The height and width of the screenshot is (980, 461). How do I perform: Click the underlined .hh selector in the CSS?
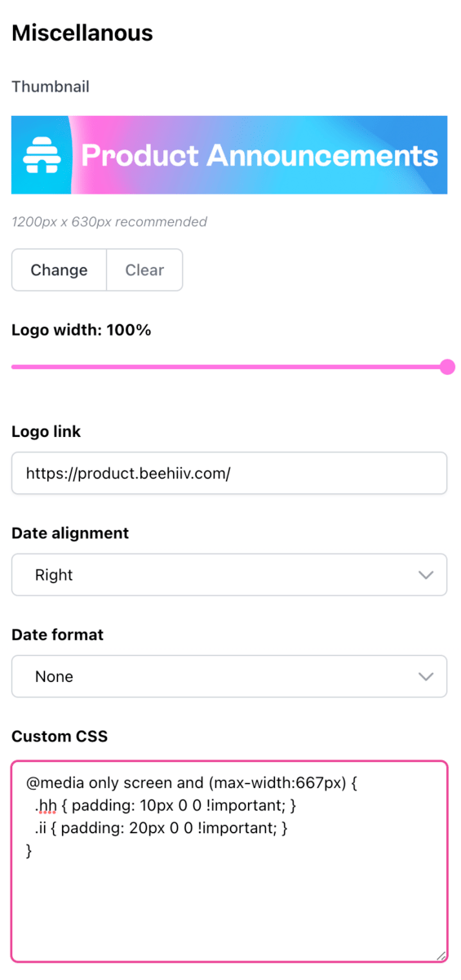point(47,806)
